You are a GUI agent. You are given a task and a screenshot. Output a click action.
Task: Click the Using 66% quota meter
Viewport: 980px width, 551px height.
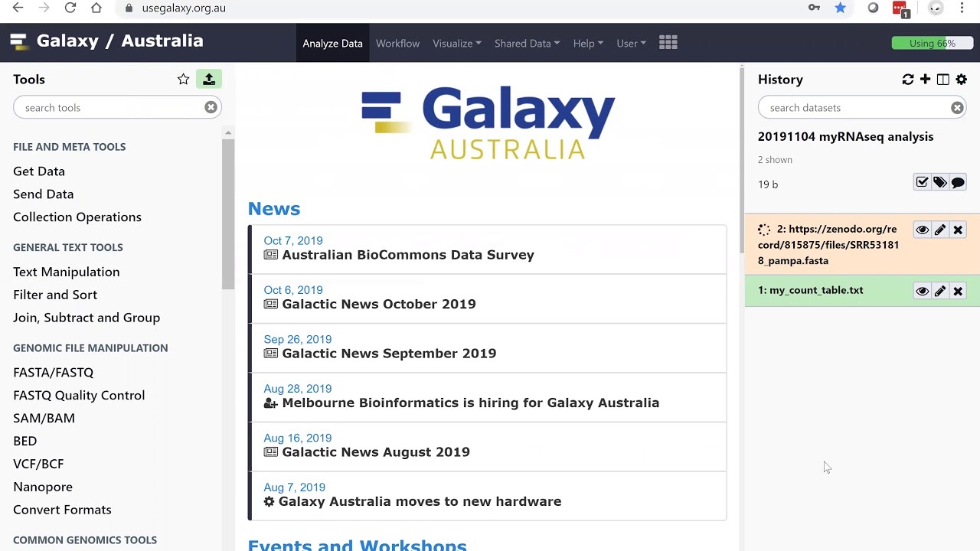click(x=932, y=44)
